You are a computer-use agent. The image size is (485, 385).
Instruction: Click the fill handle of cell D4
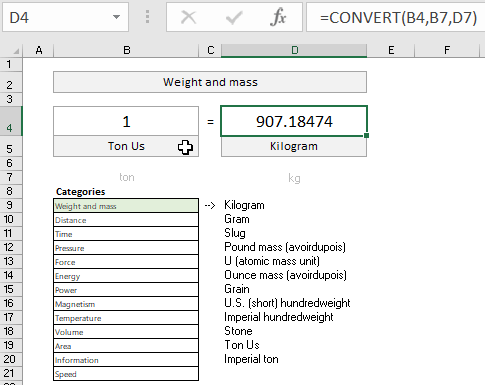click(x=367, y=136)
